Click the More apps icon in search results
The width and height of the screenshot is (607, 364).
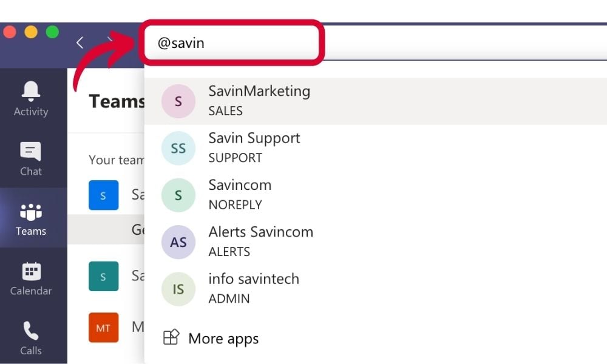tap(172, 338)
